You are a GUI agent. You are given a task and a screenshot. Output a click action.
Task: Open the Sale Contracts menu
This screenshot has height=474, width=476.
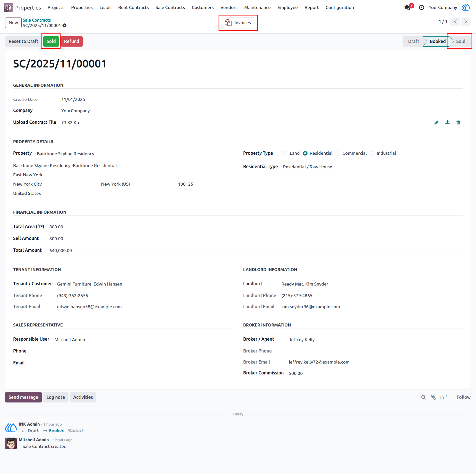tap(170, 7)
